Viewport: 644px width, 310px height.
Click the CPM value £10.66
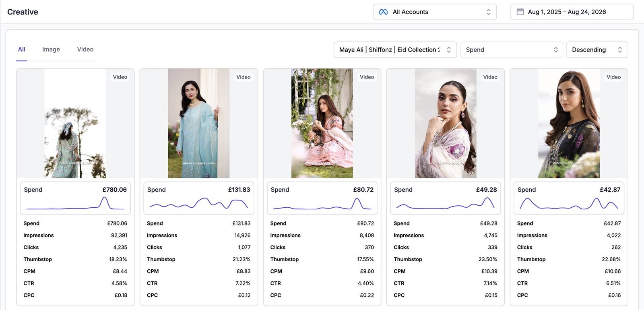coord(613,271)
